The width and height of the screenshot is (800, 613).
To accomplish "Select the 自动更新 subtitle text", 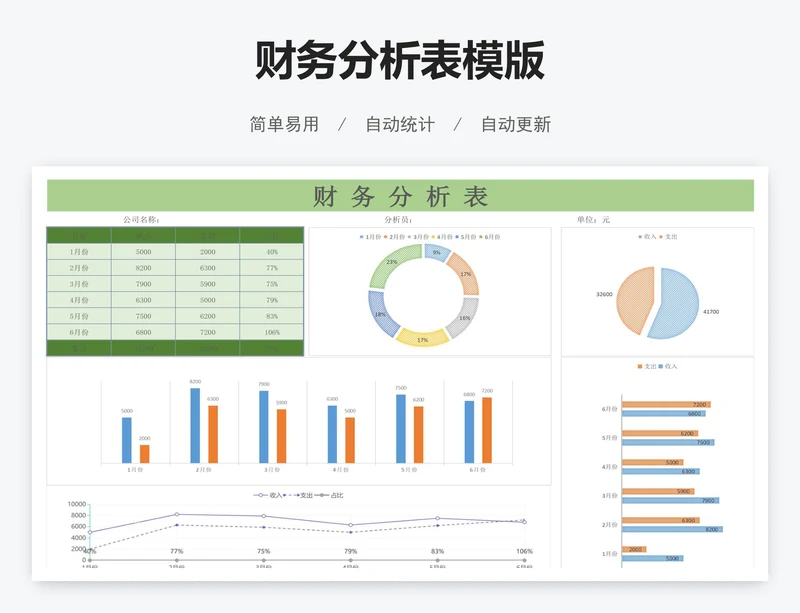I will pos(516,124).
